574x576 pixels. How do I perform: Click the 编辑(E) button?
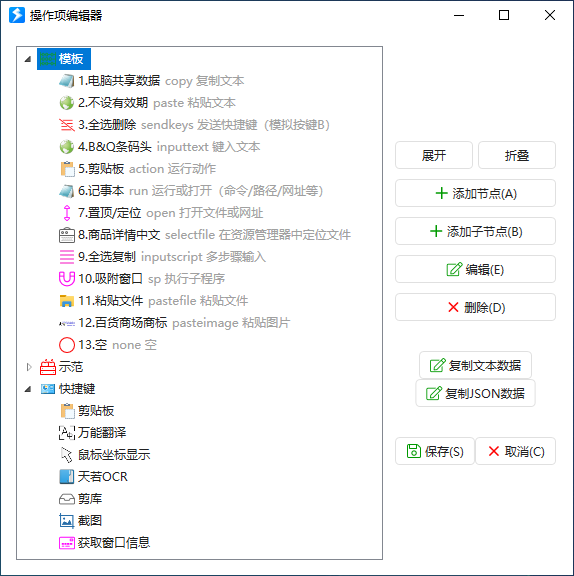click(475, 270)
